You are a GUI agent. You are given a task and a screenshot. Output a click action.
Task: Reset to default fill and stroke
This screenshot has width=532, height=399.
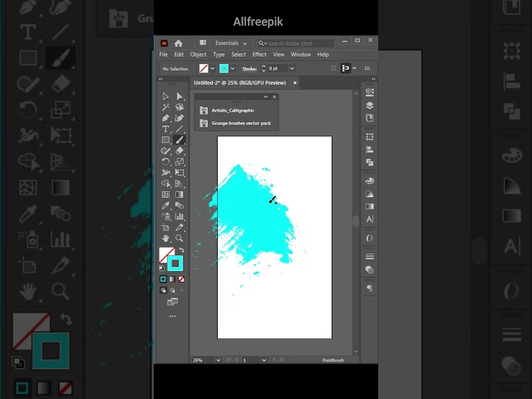coord(162,268)
